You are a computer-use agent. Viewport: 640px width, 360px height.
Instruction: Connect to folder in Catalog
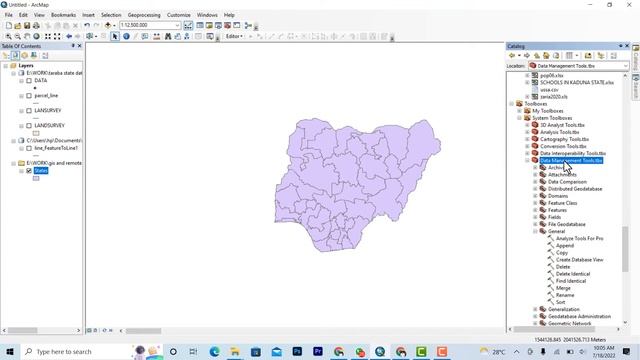(588, 56)
